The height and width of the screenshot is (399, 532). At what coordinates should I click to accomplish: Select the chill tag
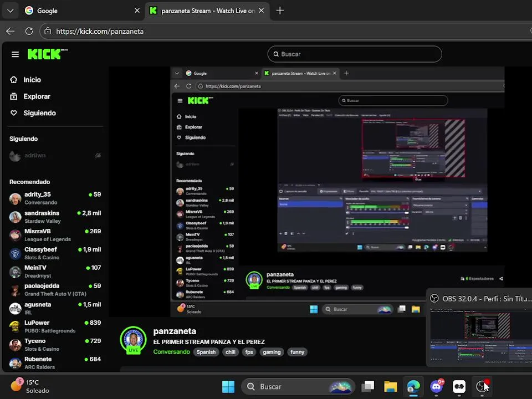tap(231, 352)
